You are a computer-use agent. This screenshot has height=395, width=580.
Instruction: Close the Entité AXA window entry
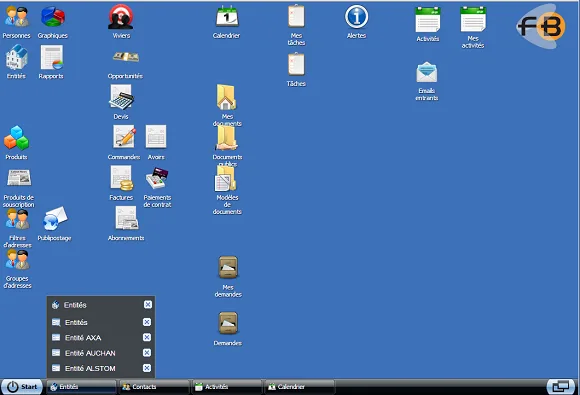point(147,337)
